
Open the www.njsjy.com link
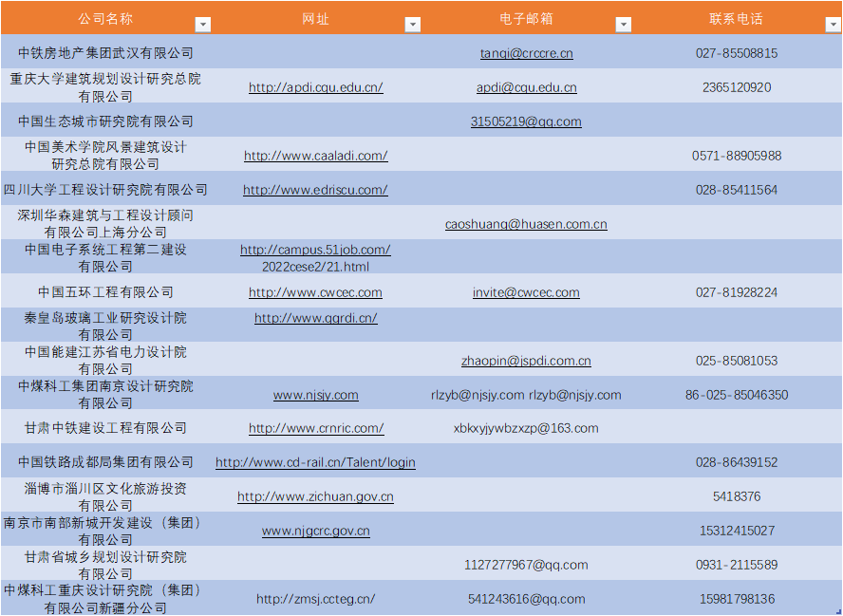315,395
